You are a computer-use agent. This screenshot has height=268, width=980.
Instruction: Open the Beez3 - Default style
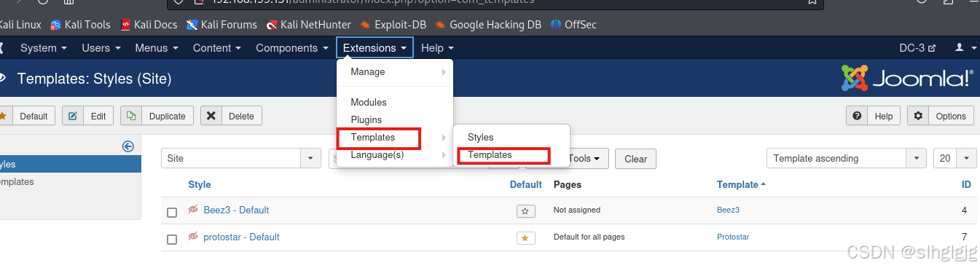point(236,210)
